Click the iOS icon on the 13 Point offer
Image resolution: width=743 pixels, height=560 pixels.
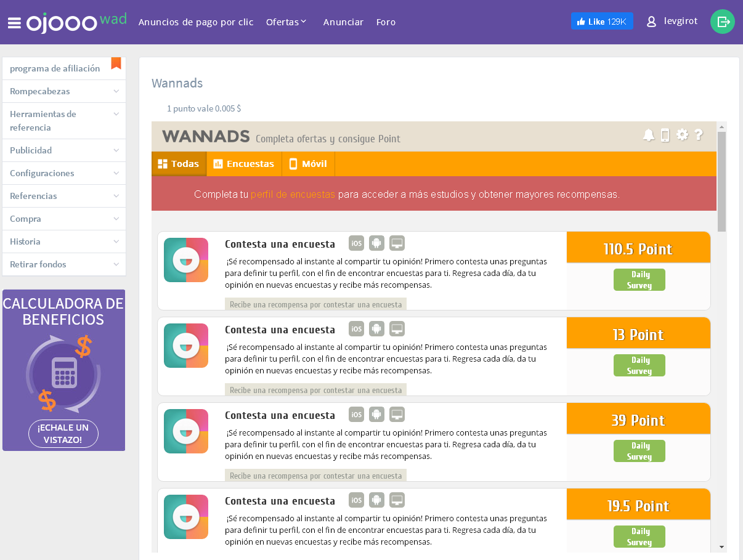pos(357,329)
